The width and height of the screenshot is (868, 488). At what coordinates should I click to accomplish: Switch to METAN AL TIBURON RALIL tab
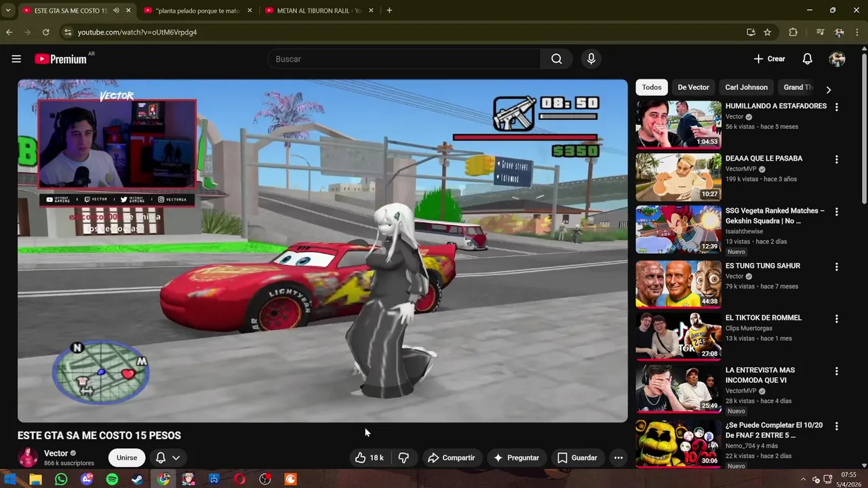point(319,10)
